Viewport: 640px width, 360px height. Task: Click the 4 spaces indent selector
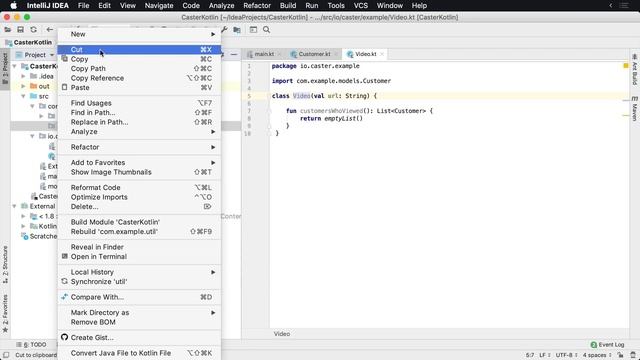[x=597, y=355]
